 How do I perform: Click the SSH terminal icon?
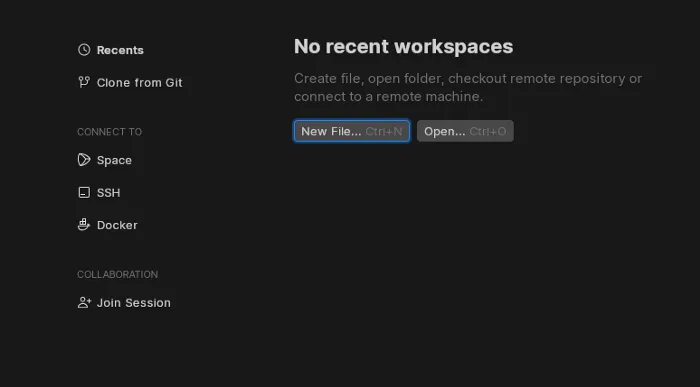[x=84, y=192]
